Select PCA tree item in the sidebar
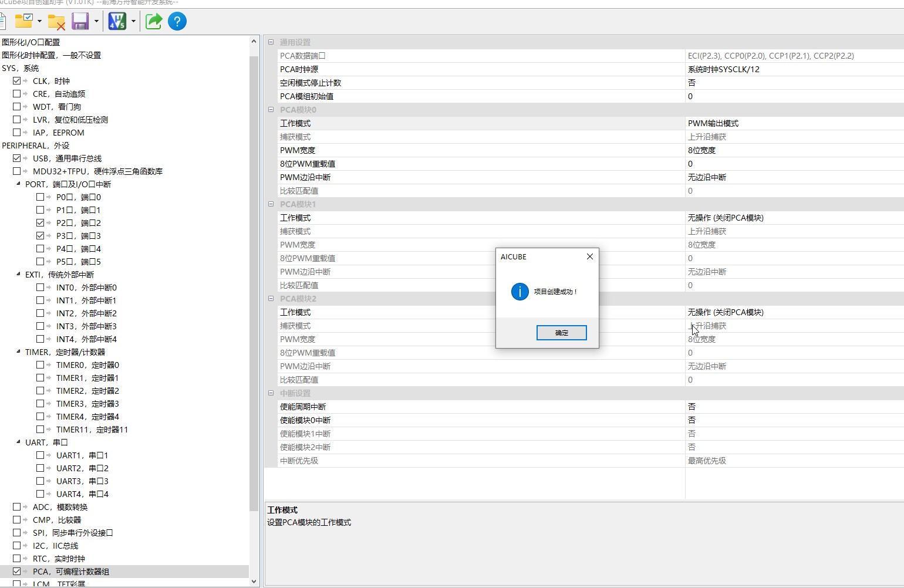Image resolution: width=904 pixels, height=588 pixels. click(70, 572)
